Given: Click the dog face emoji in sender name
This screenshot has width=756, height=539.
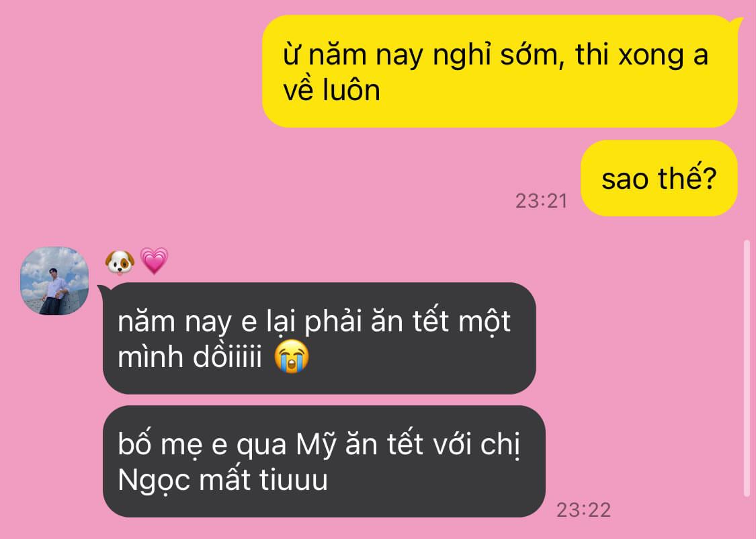Looking at the screenshot, I should coord(120,262).
